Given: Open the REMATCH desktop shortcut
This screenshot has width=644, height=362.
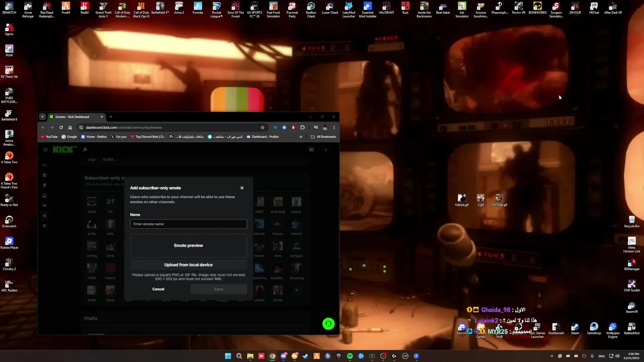Looking at the screenshot, I should click(9, 9).
